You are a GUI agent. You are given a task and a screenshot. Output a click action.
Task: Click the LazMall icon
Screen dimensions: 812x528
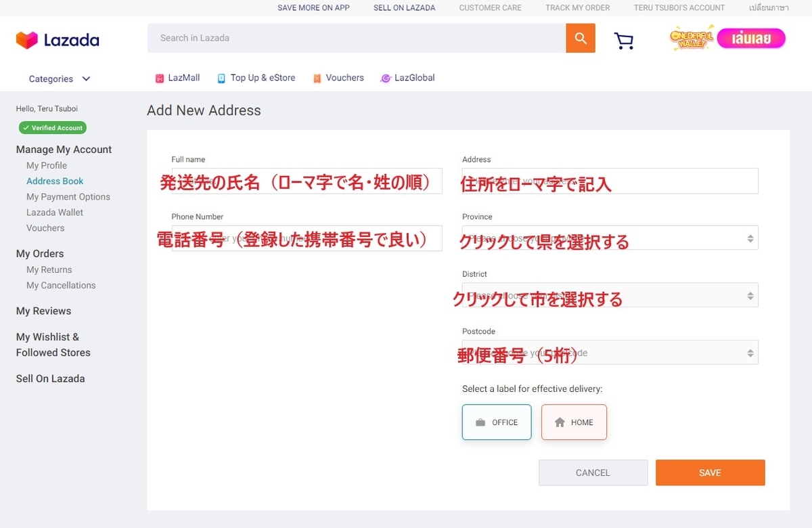click(160, 79)
